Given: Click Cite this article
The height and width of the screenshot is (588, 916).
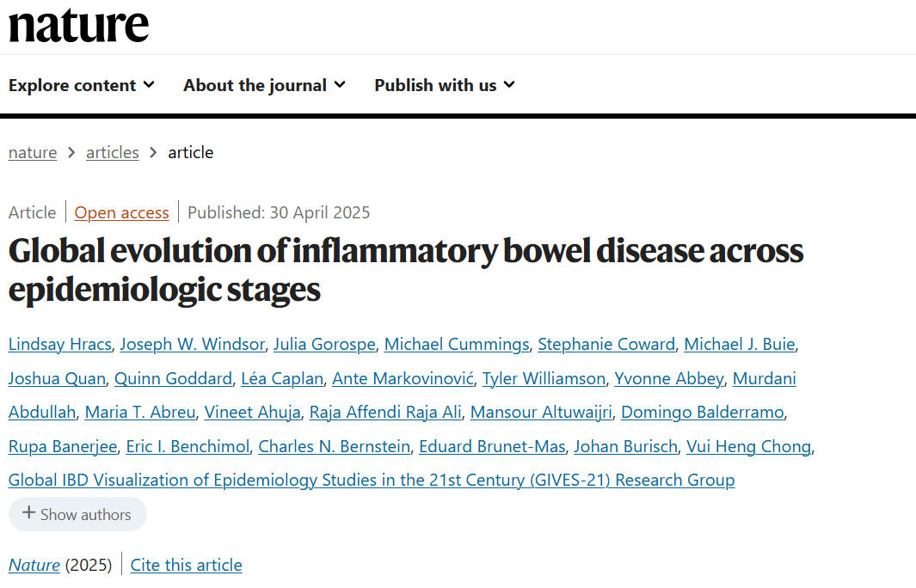Looking at the screenshot, I should [x=187, y=566].
